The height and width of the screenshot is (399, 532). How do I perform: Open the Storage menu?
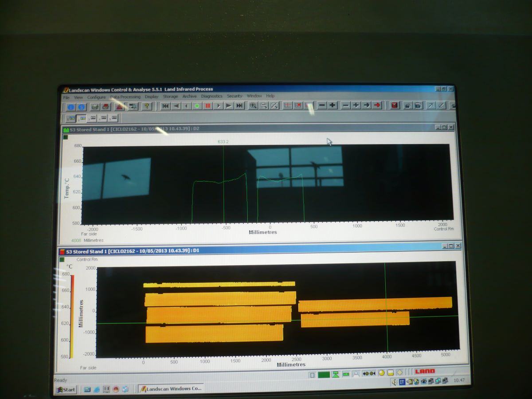pos(170,96)
